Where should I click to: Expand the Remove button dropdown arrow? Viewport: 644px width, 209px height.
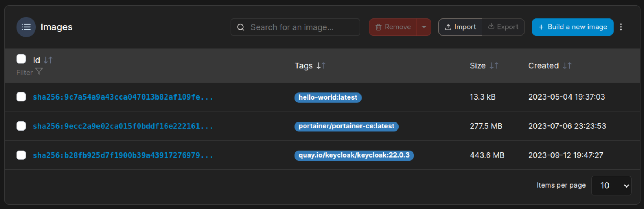(424, 27)
